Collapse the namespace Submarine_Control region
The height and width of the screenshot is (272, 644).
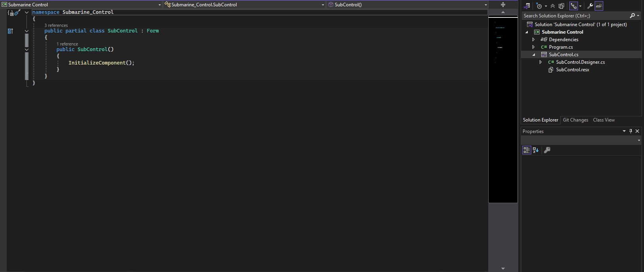tap(26, 12)
